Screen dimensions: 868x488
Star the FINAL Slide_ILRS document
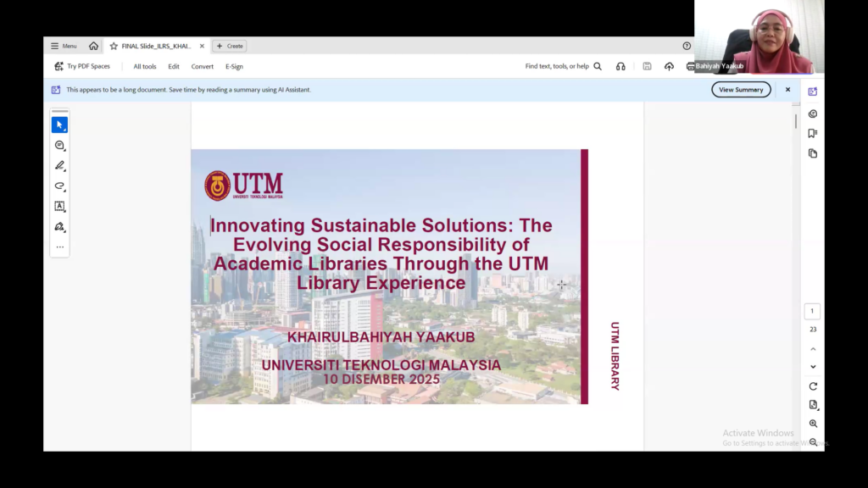pos(114,46)
